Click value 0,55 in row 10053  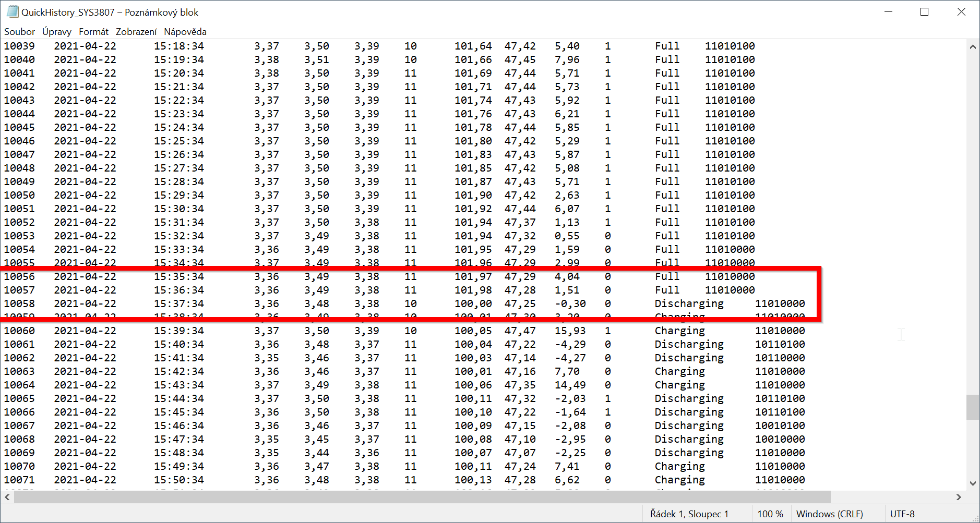(567, 236)
